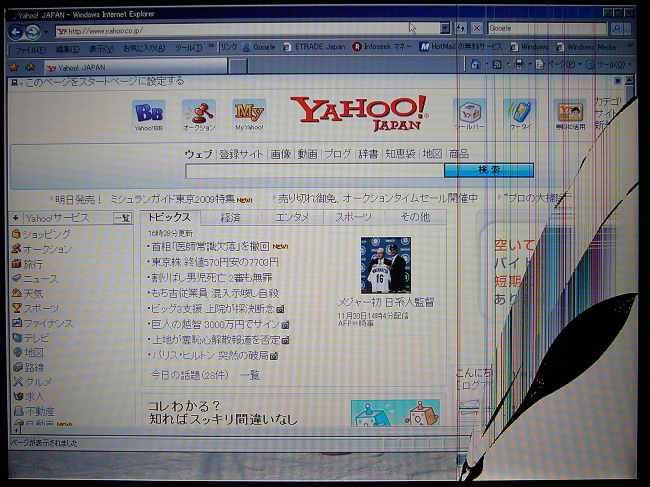650x487 pixels.
Task: Open the Infoseek link in Links bar
Action: tap(382, 46)
